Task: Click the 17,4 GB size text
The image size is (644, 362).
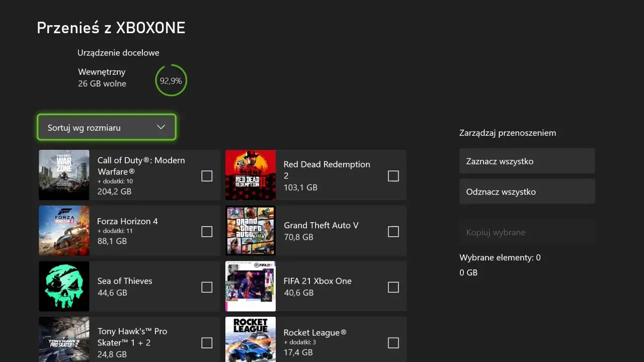Action: coord(298,352)
